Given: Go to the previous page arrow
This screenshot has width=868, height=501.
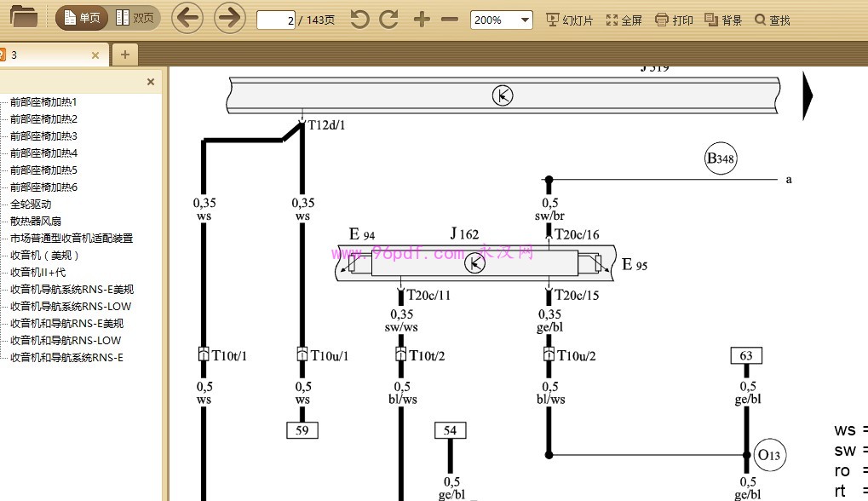Looking at the screenshot, I should (x=187, y=18).
